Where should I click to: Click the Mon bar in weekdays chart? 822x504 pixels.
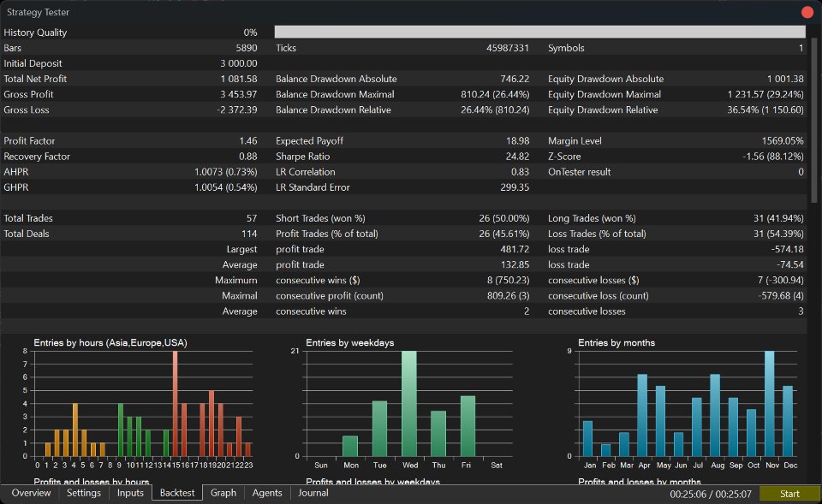click(x=350, y=446)
